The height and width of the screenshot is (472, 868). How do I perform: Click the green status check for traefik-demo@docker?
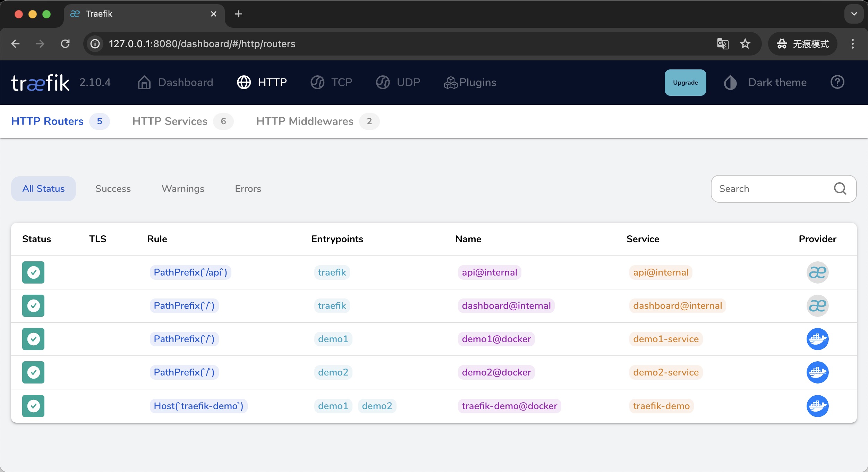tap(33, 406)
